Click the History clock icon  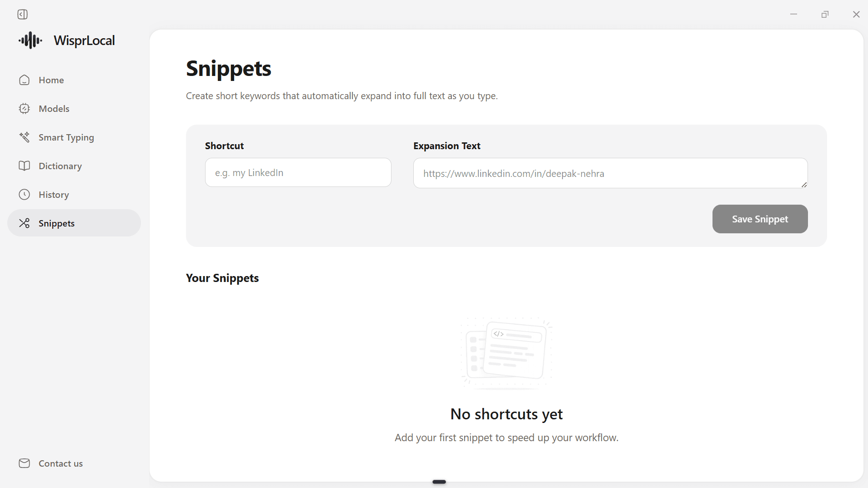click(x=25, y=195)
